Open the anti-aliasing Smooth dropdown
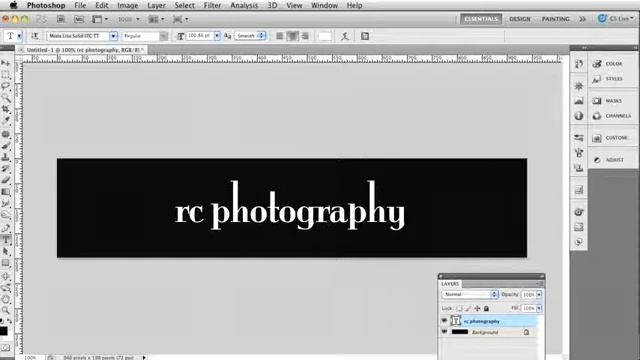Image resolution: width=640 pixels, height=360 pixels. pos(250,36)
